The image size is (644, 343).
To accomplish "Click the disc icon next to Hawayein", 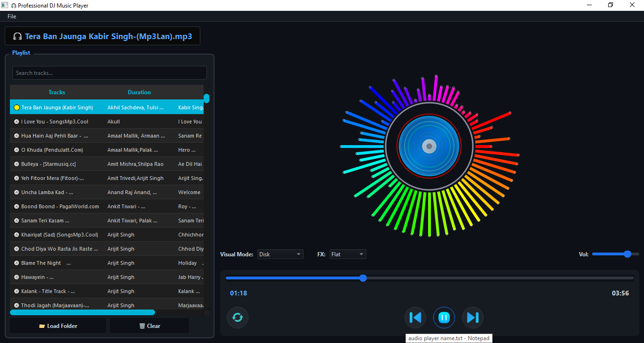I will point(17,277).
